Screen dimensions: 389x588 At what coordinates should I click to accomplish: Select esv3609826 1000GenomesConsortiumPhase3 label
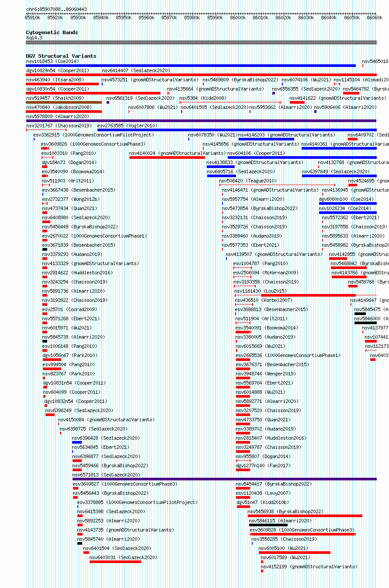(x=93, y=144)
